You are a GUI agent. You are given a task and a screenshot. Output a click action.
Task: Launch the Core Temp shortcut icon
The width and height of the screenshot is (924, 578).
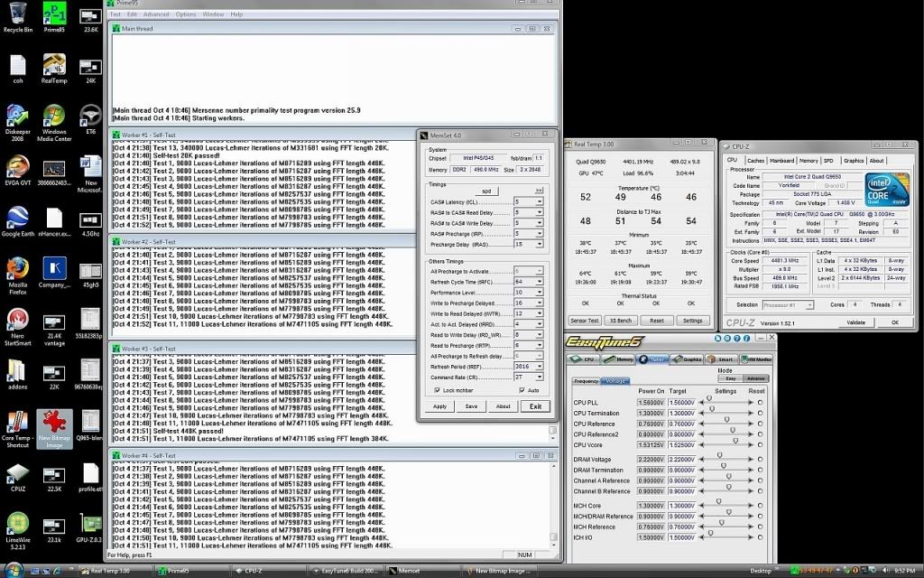tap(18, 429)
